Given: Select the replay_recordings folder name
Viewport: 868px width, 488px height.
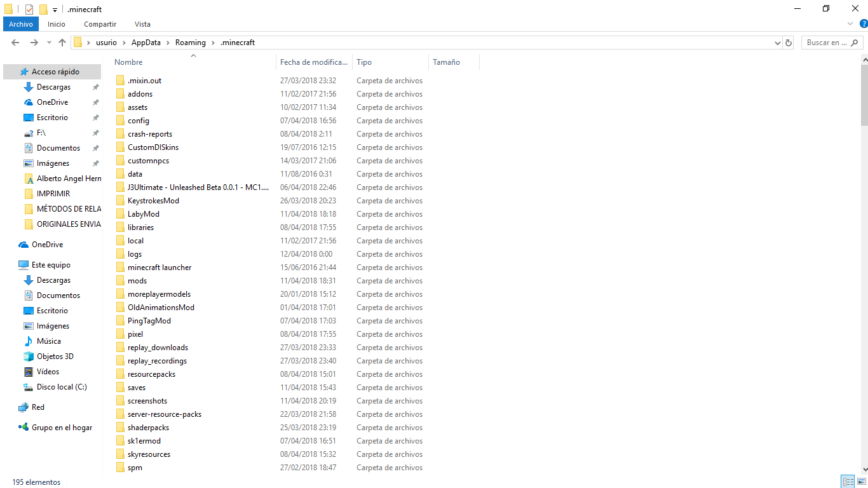Looking at the screenshot, I should pos(157,361).
